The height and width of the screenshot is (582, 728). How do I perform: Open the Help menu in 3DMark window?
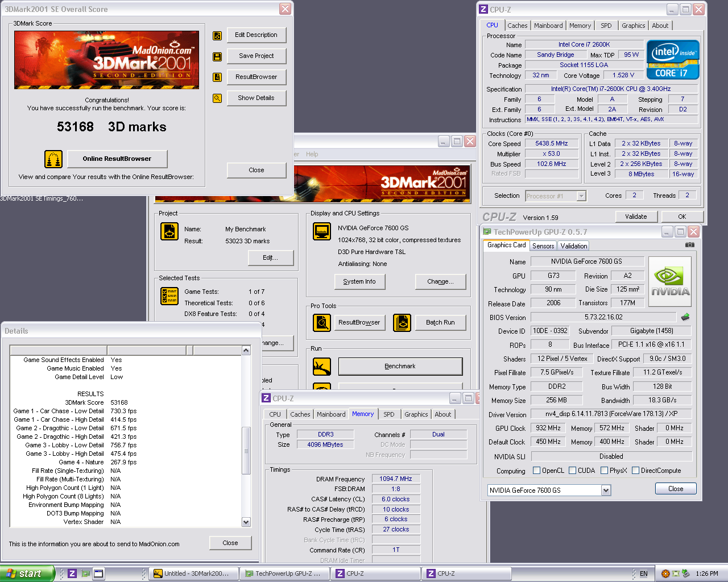pos(312,154)
